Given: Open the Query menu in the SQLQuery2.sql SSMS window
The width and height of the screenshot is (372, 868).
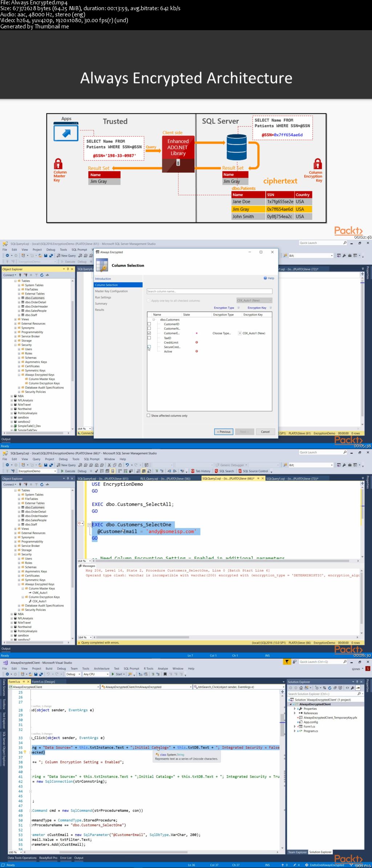Looking at the screenshot, I should [36, 459].
